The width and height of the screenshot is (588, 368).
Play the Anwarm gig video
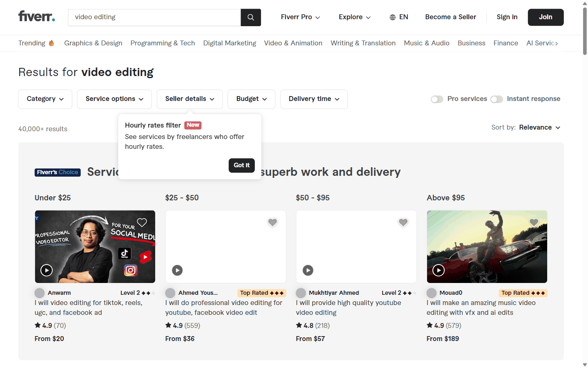coord(47,270)
